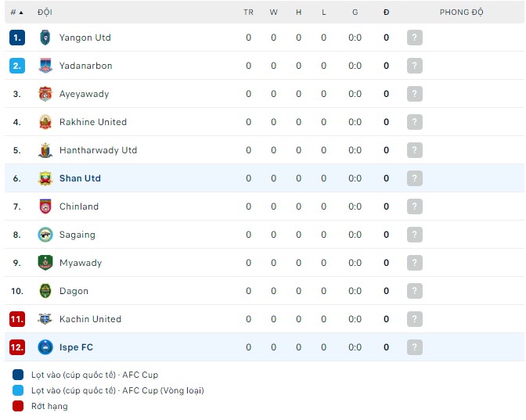Click the ĐỘI column header
Viewport: 526px width, 420px height.
tap(45, 13)
